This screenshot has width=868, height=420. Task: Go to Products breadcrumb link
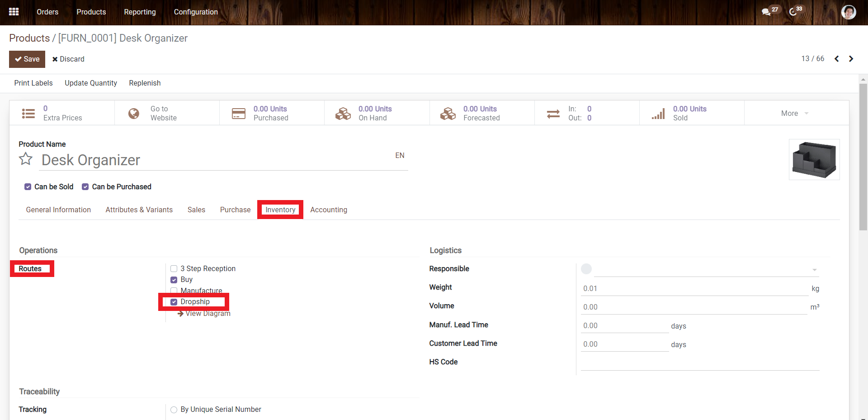[x=29, y=38]
